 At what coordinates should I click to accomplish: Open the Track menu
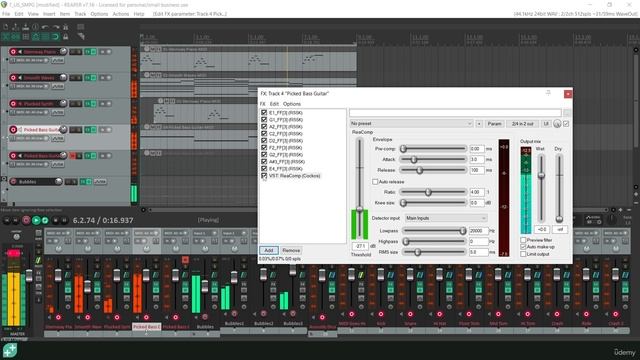[80, 14]
